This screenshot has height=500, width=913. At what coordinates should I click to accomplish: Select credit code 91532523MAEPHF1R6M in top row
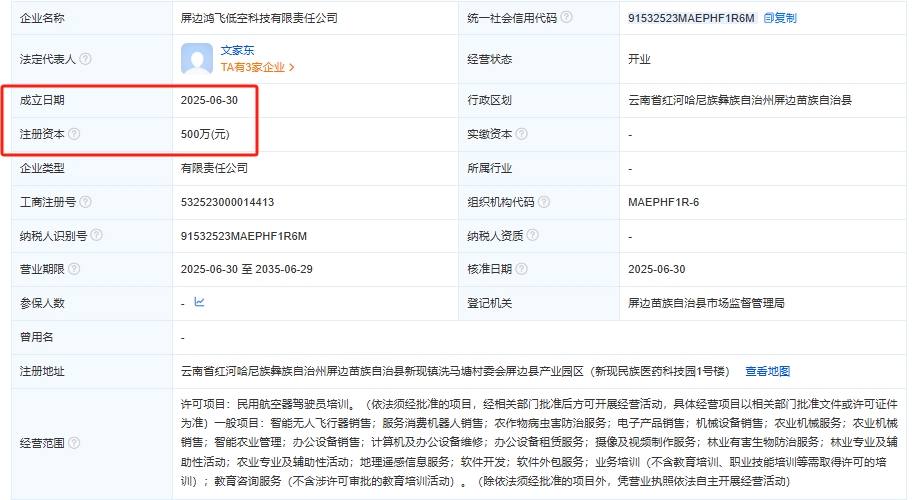[x=691, y=18]
